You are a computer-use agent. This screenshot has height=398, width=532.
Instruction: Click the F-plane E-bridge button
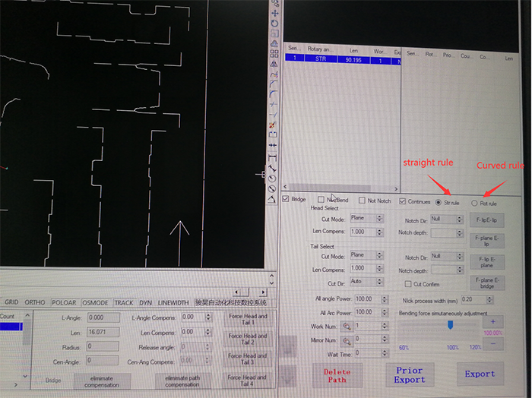point(487,283)
